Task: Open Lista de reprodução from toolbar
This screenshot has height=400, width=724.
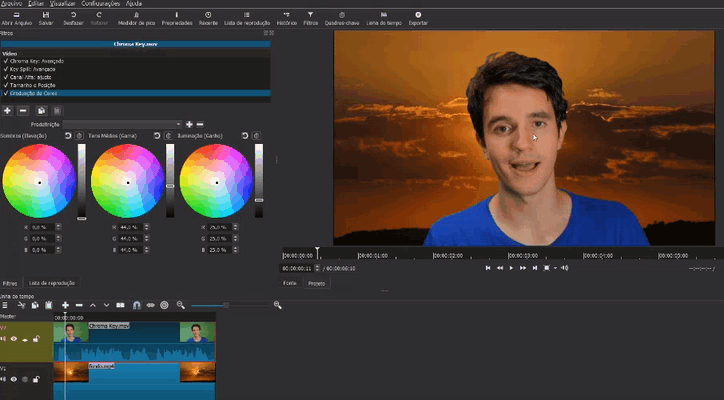Action: (x=247, y=18)
